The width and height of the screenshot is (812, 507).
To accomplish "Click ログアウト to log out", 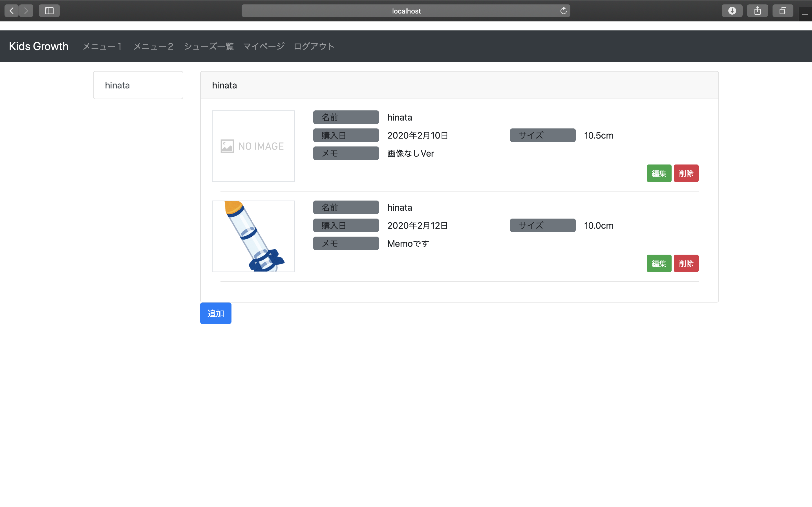I will [x=314, y=46].
